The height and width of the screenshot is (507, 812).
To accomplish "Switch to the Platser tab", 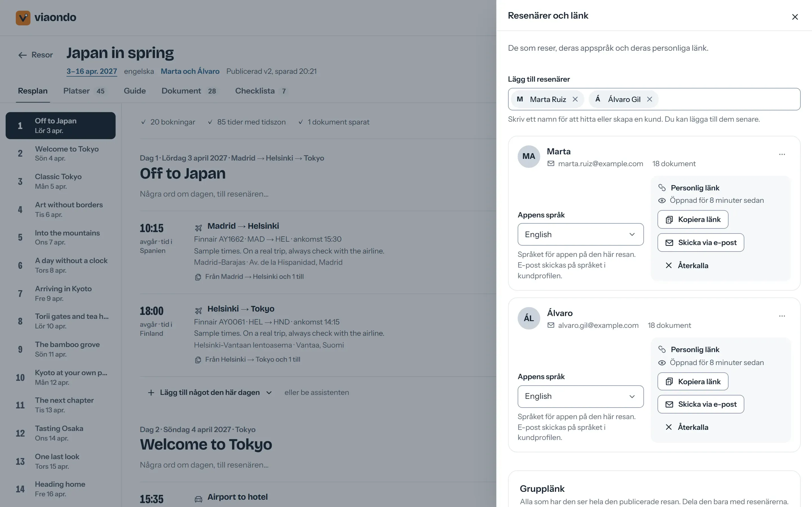I will coord(84,91).
